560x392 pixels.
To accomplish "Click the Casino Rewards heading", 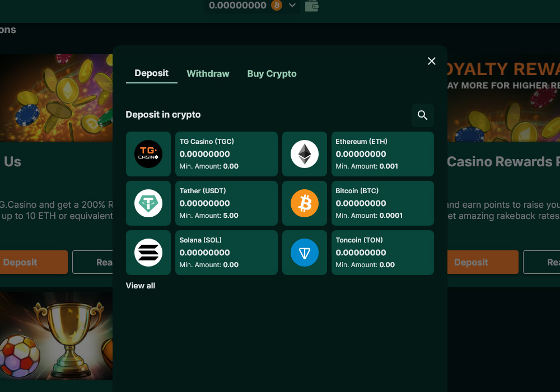I will tap(503, 162).
